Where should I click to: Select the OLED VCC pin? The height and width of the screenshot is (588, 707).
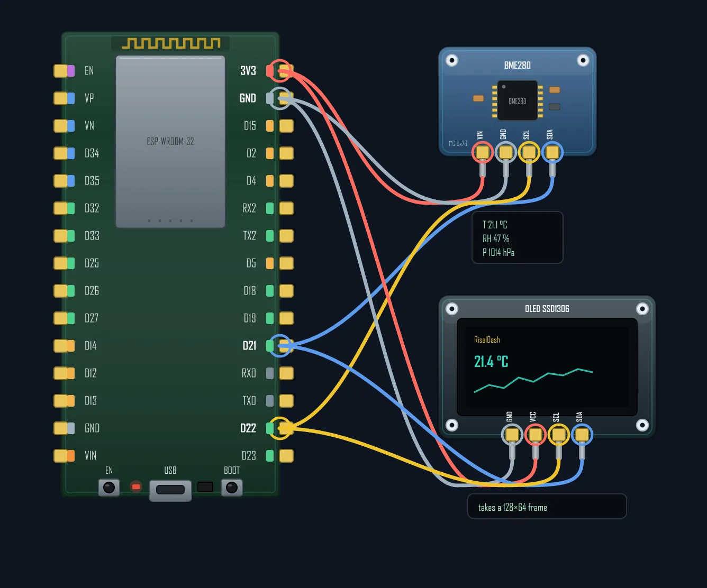[535, 435]
